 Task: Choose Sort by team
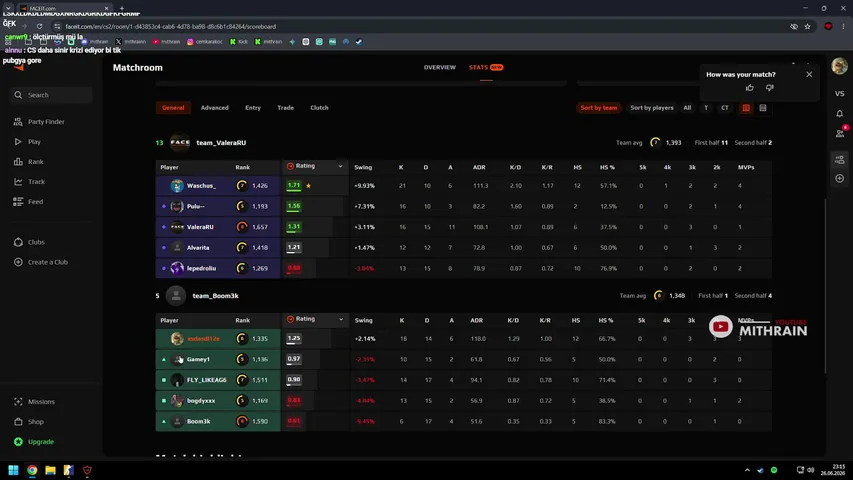pos(598,108)
